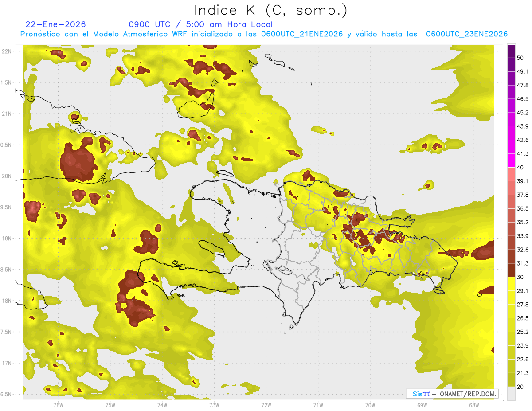
Task: Click the '22N' latitude label
Action: [x=6, y=51]
